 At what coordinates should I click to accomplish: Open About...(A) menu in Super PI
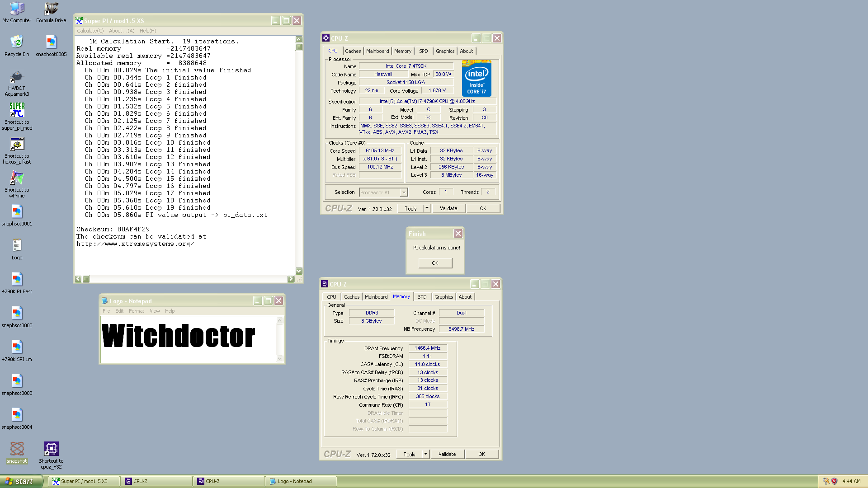coord(122,31)
